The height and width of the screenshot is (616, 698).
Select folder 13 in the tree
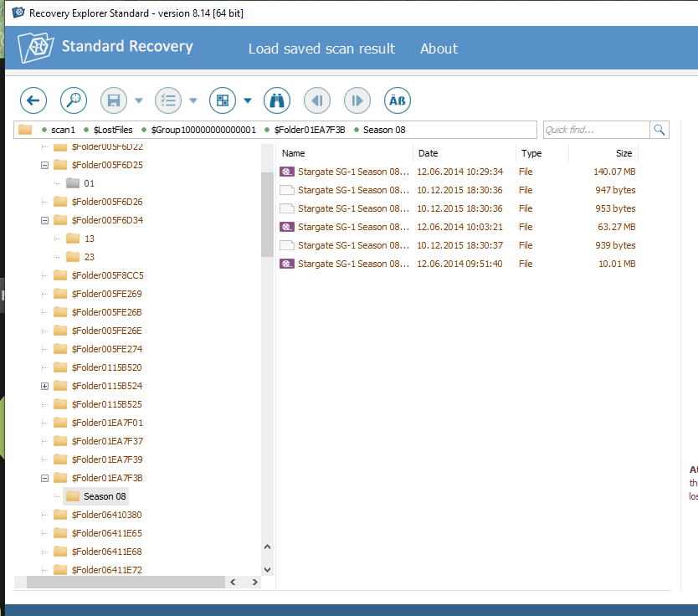click(x=80, y=239)
